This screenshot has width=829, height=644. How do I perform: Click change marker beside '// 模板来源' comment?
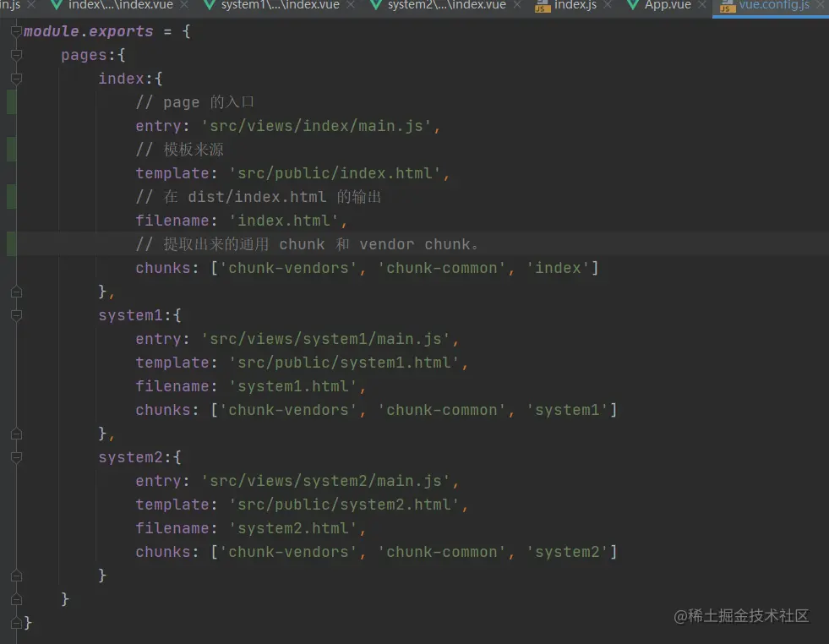[x=11, y=149]
